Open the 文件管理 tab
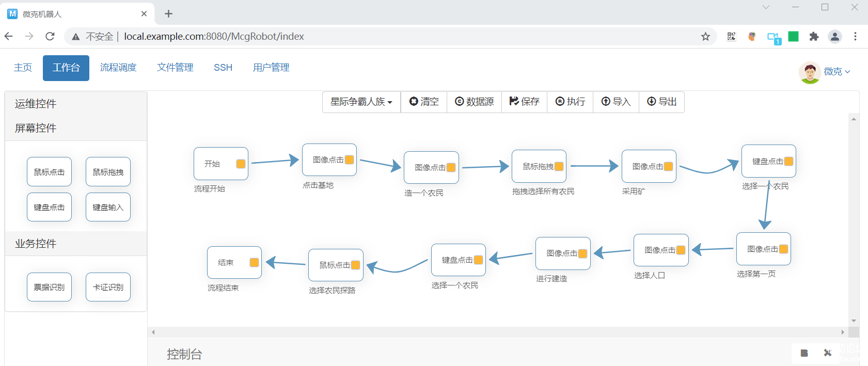The image size is (868, 366). coord(175,68)
